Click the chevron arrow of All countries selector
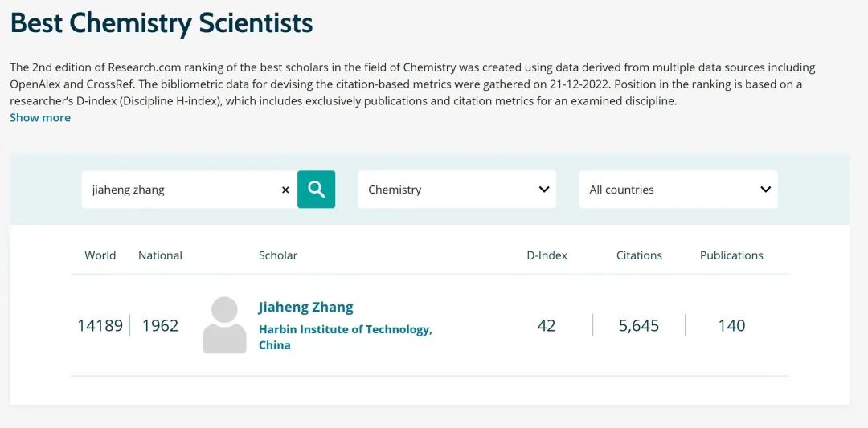This screenshot has height=428, width=868. (x=766, y=190)
